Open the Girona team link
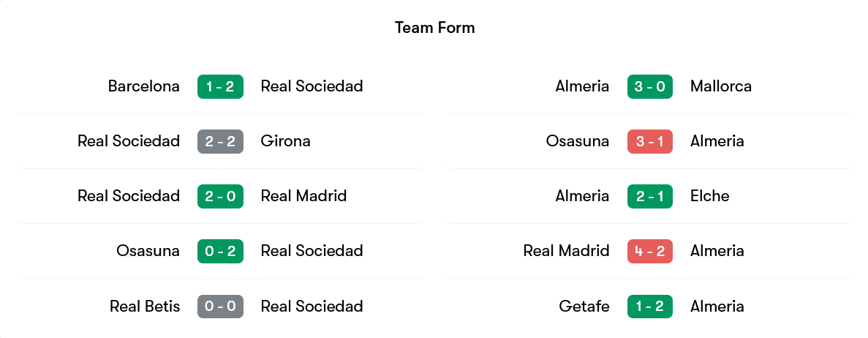The height and width of the screenshot is (338, 868). click(285, 141)
